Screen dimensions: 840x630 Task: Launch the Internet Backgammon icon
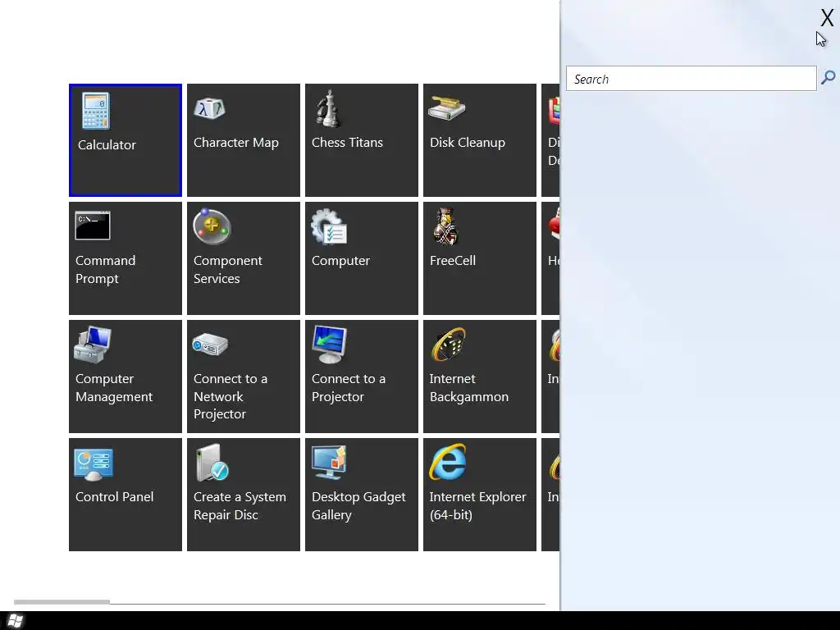(x=449, y=345)
